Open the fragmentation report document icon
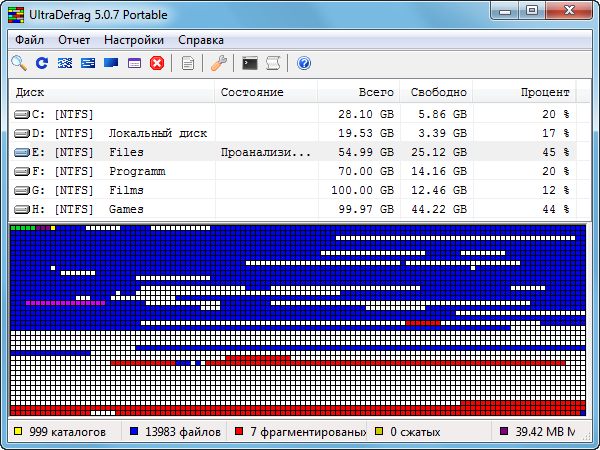The width and height of the screenshot is (600, 450). coord(188,63)
